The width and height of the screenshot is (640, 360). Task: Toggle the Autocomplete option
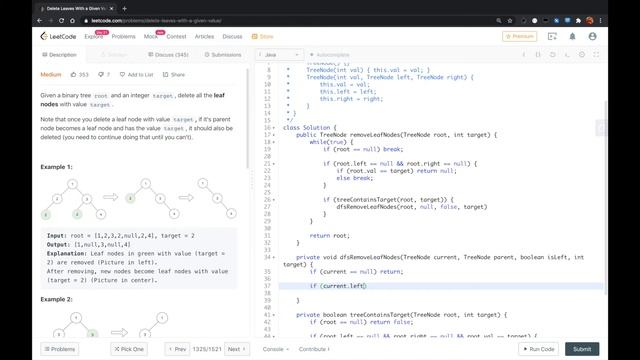click(329, 55)
